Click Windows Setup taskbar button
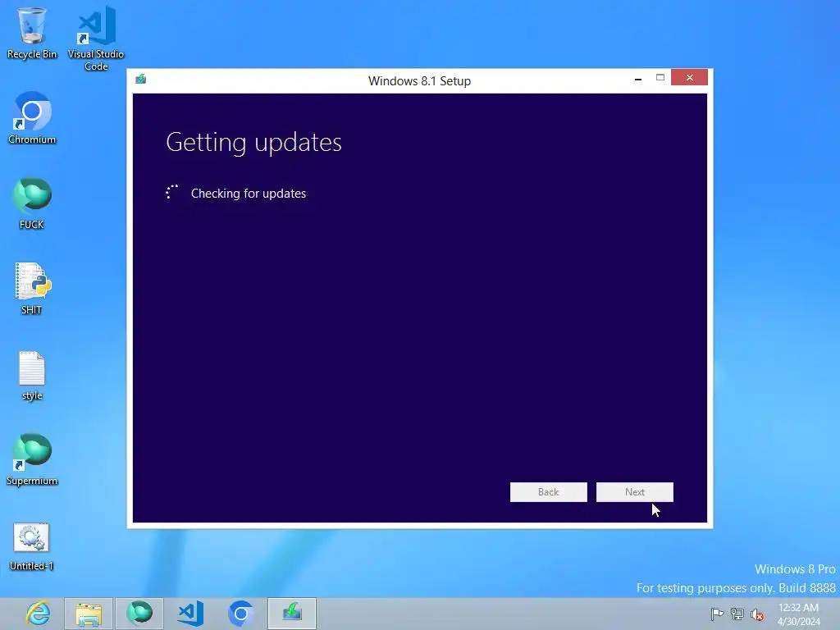Screen dimensions: 840x630 292,614
